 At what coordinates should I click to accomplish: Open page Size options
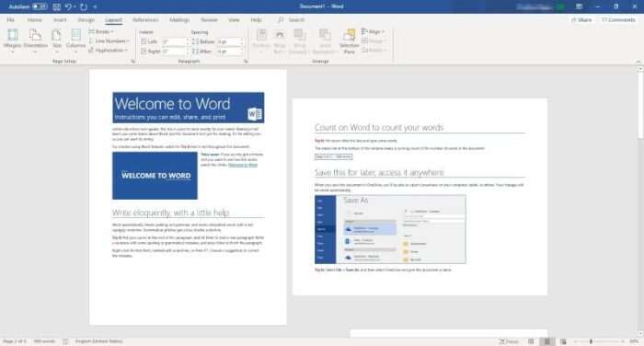pyautogui.click(x=57, y=40)
